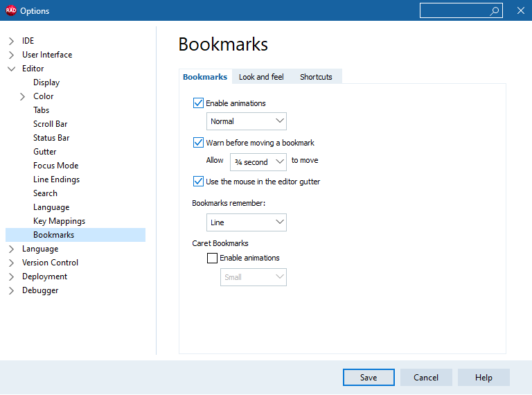532x395 pixels.
Task: Click the 'to move' text
Action: pyautogui.click(x=305, y=160)
